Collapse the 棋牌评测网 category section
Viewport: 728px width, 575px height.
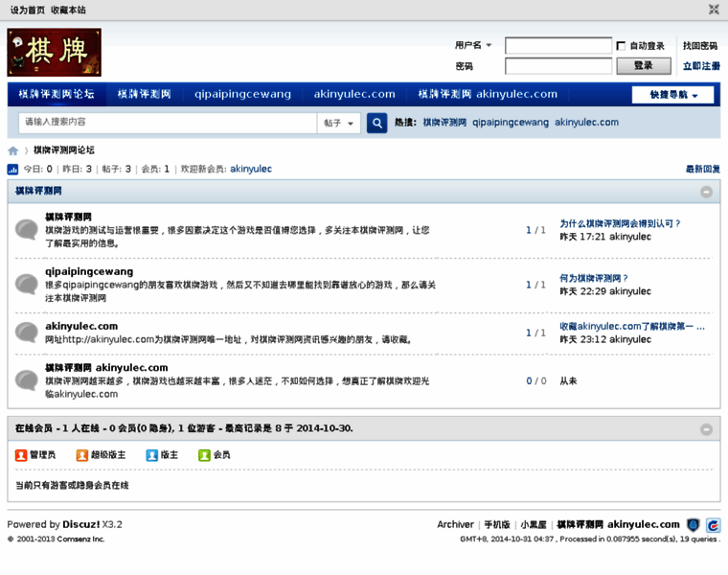click(x=706, y=192)
